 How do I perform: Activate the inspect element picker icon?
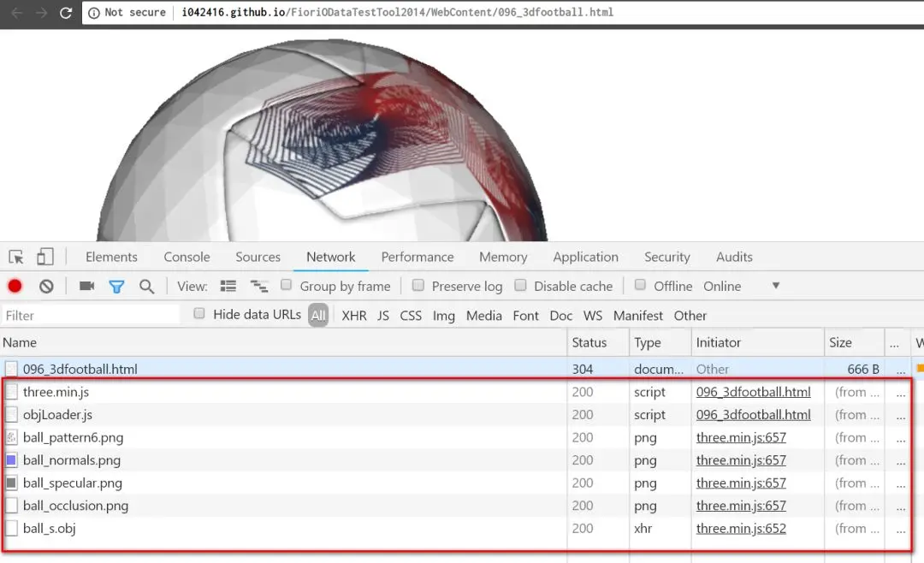pyautogui.click(x=16, y=257)
